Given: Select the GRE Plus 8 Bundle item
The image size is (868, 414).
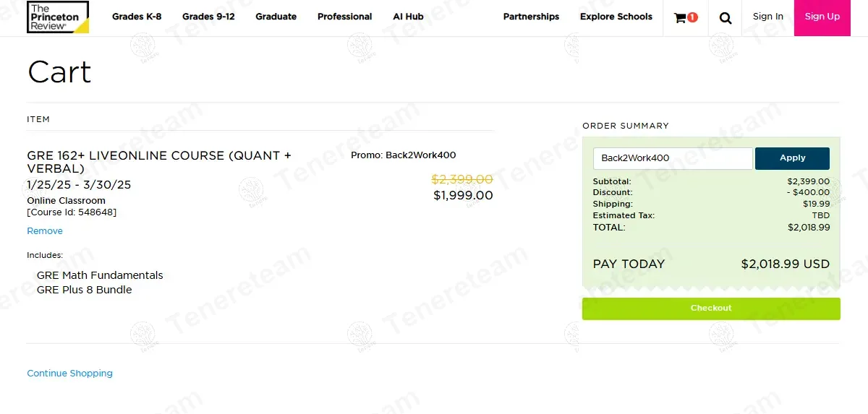Looking at the screenshot, I should coord(85,290).
